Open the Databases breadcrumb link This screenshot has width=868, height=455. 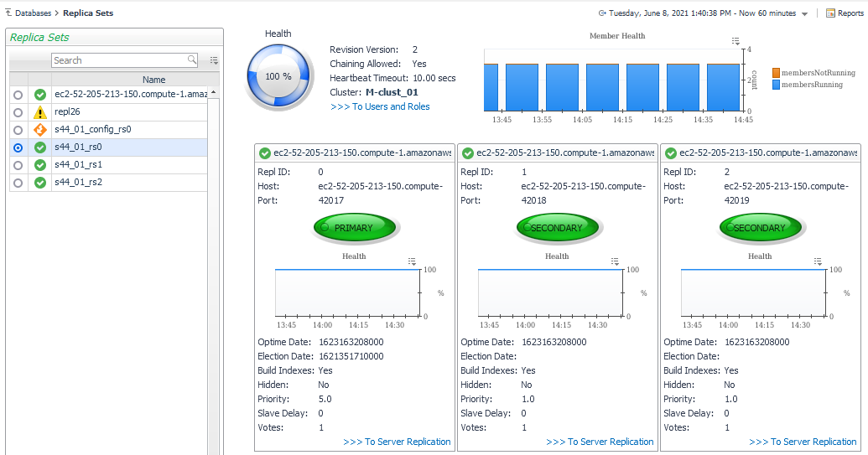(x=33, y=13)
